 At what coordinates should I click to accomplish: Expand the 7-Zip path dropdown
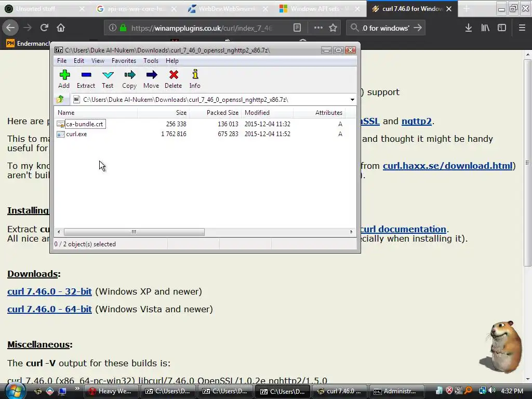[x=352, y=100]
